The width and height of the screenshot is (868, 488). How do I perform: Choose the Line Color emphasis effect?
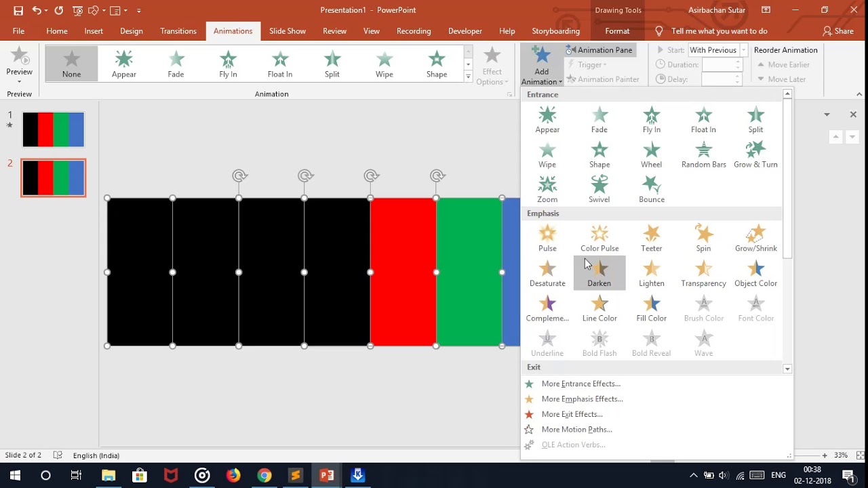[x=599, y=308]
